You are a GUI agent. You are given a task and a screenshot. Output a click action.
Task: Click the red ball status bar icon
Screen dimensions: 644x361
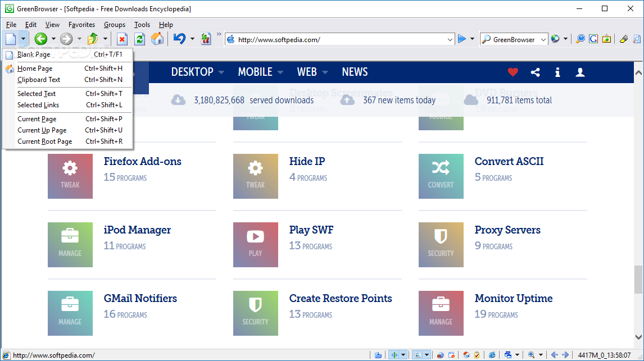[x=440, y=355]
